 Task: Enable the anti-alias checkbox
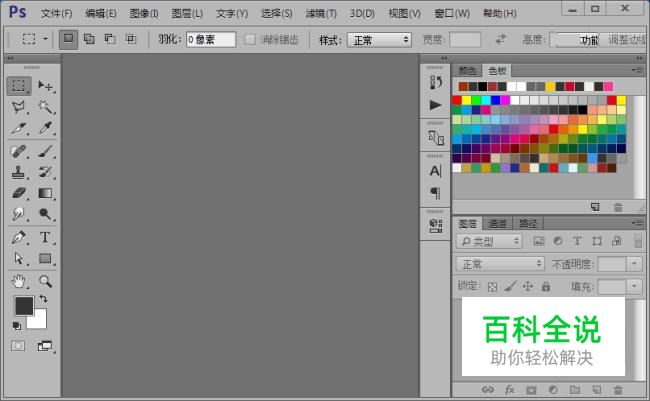point(250,40)
